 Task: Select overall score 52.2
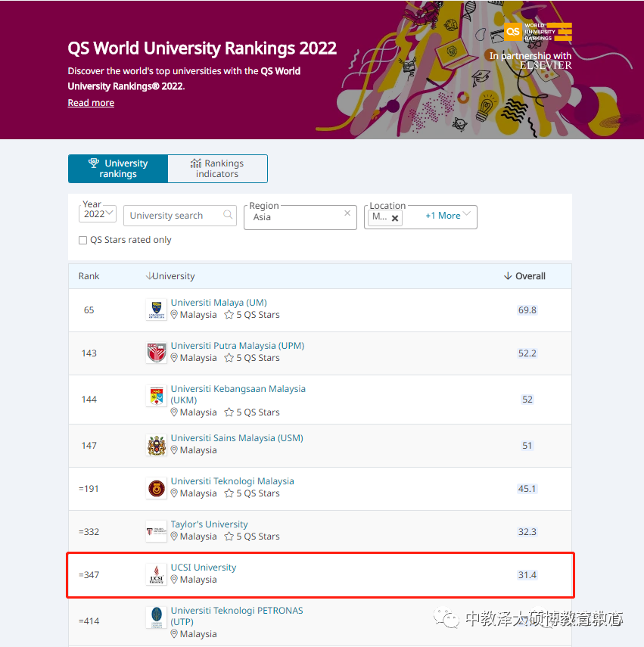pyautogui.click(x=527, y=353)
